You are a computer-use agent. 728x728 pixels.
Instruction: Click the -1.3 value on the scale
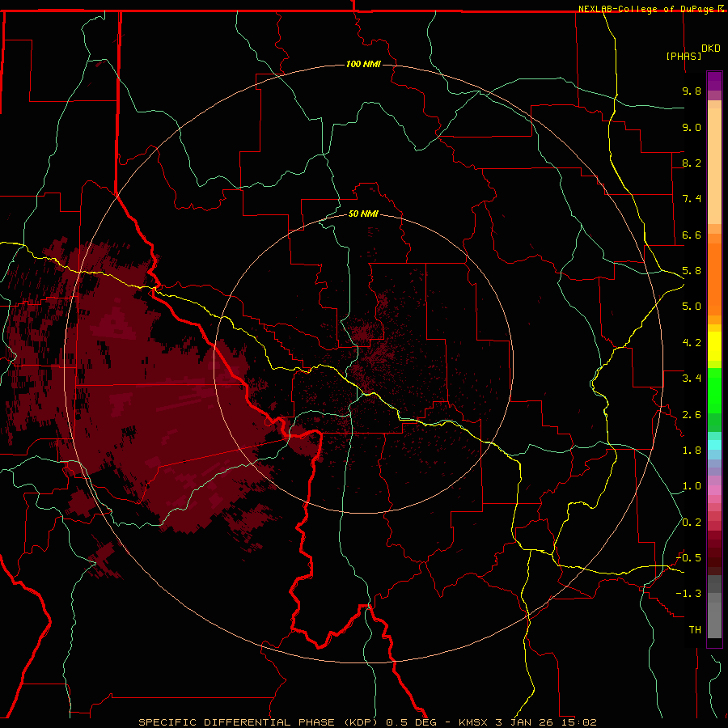688,594
